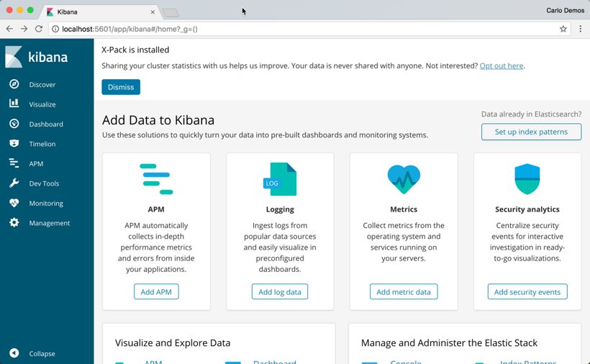Viewport: 590px width, 364px height.
Task: Open the Chrome three-dot menu
Action: click(x=580, y=29)
